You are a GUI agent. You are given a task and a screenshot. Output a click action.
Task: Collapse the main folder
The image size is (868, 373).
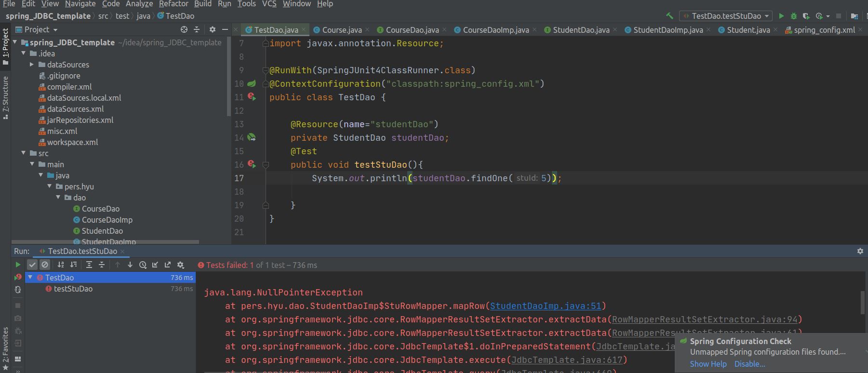pyautogui.click(x=32, y=164)
